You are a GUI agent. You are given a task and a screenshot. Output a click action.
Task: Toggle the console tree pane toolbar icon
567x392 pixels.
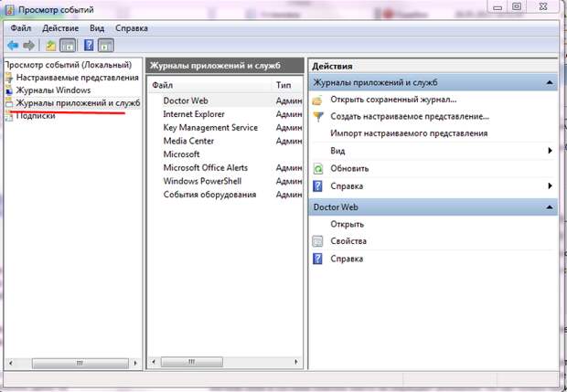68,46
